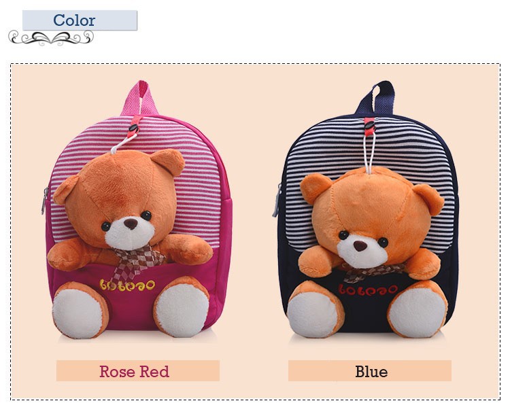Screen dimensions: 510x420
Task: Click the checkered scarf on the pink backpack bear
Action: click(135, 262)
